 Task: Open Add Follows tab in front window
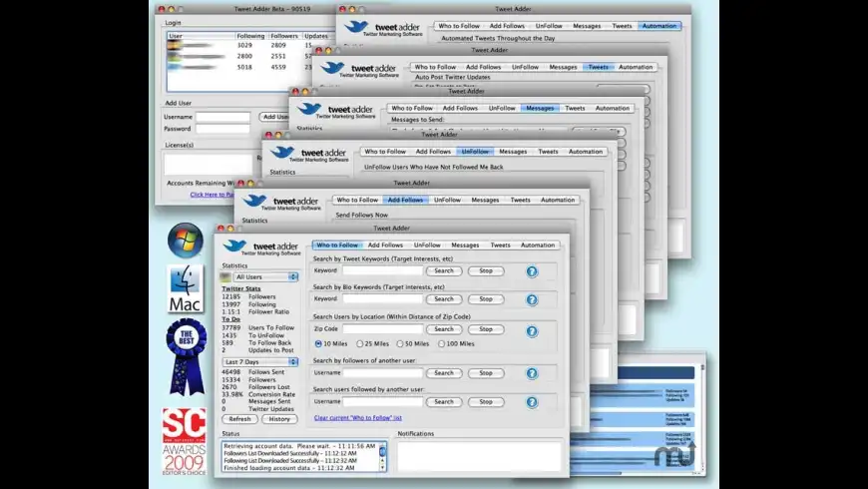click(385, 244)
